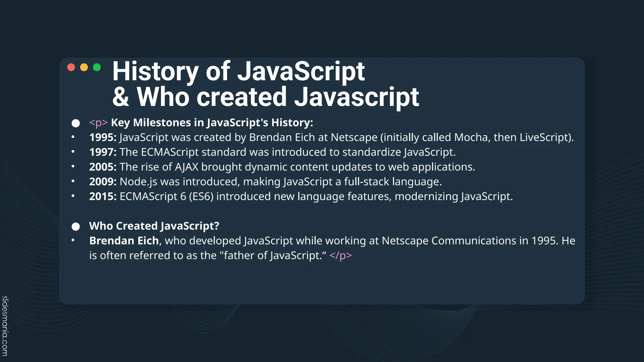Click the pink closing </p> tag

[x=341, y=255]
